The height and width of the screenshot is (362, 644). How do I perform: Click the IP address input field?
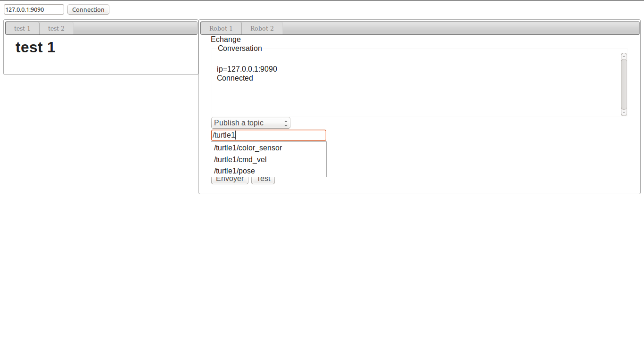click(33, 9)
